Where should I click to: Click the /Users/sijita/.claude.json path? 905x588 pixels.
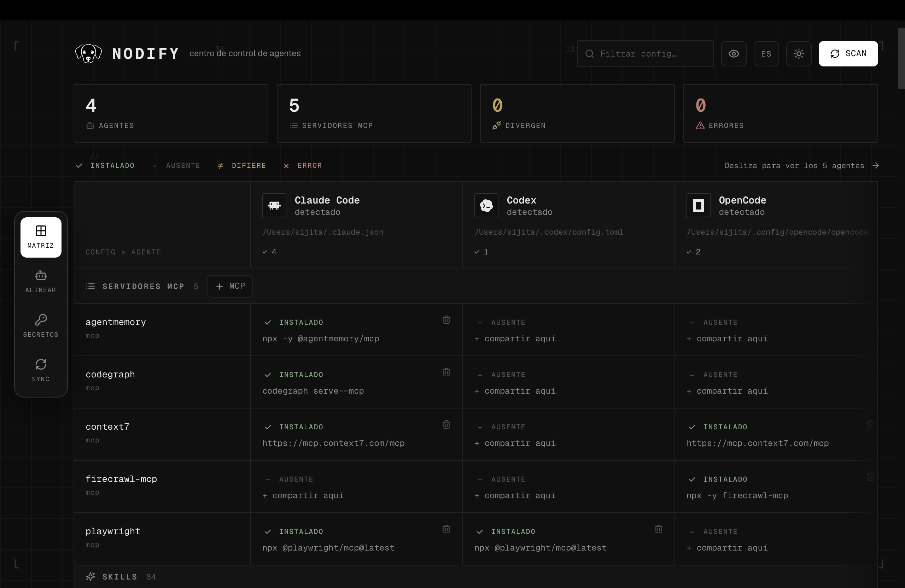coord(323,232)
